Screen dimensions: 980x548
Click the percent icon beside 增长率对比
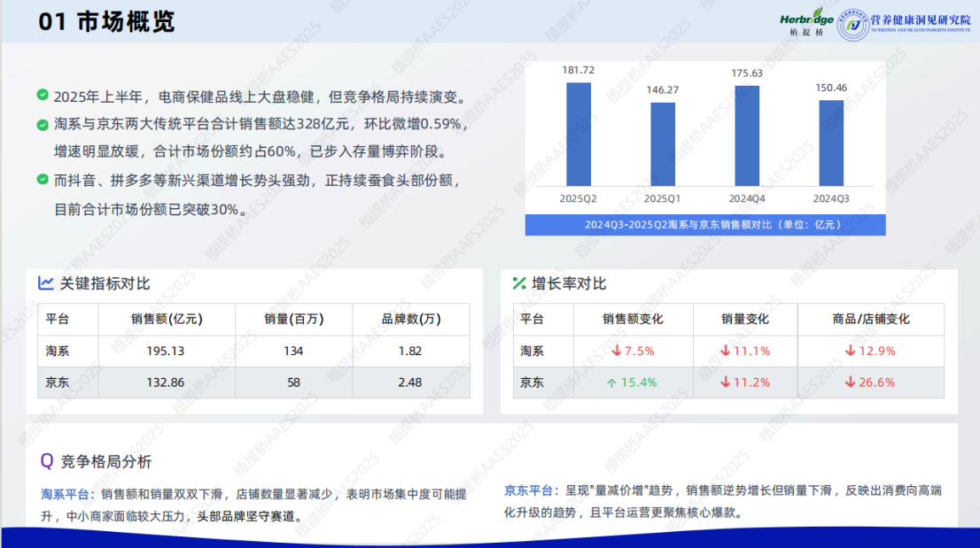pyautogui.click(x=520, y=283)
